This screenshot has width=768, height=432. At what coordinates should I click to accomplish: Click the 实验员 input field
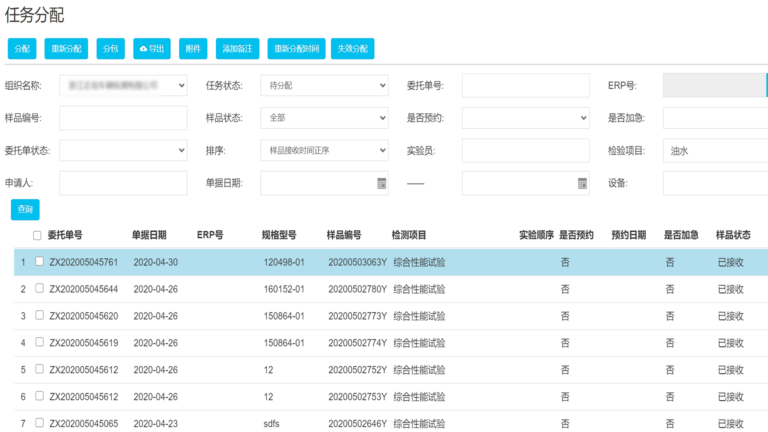click(x=526, y=150)
